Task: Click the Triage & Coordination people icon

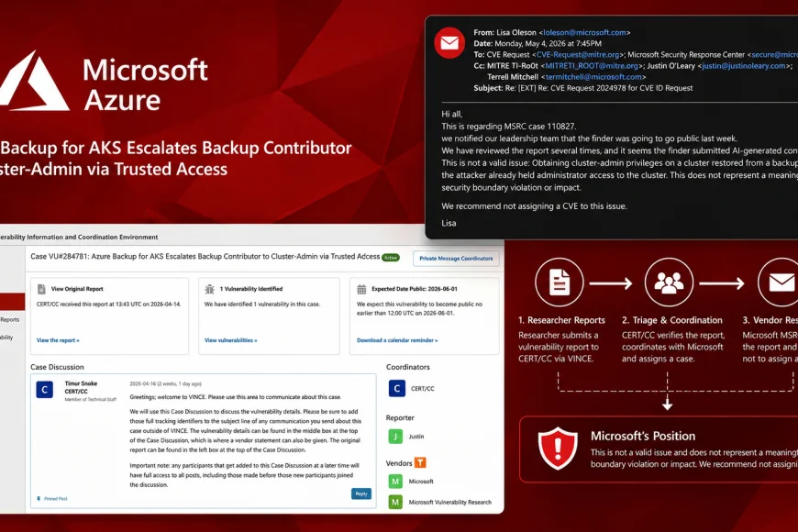Action: [669, 283]
